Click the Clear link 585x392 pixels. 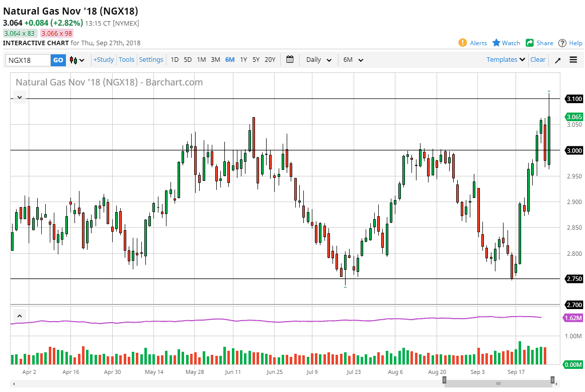click(x=538, y=59)
